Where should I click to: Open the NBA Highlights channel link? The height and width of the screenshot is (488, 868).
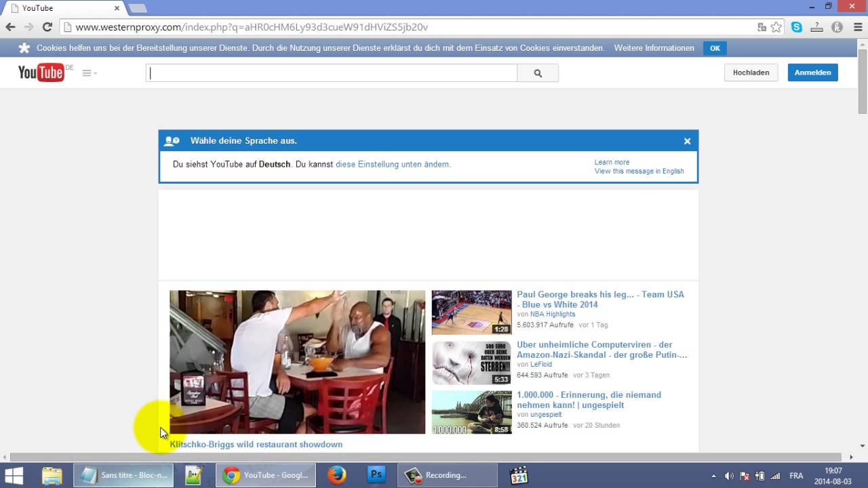tap(552, 314)
